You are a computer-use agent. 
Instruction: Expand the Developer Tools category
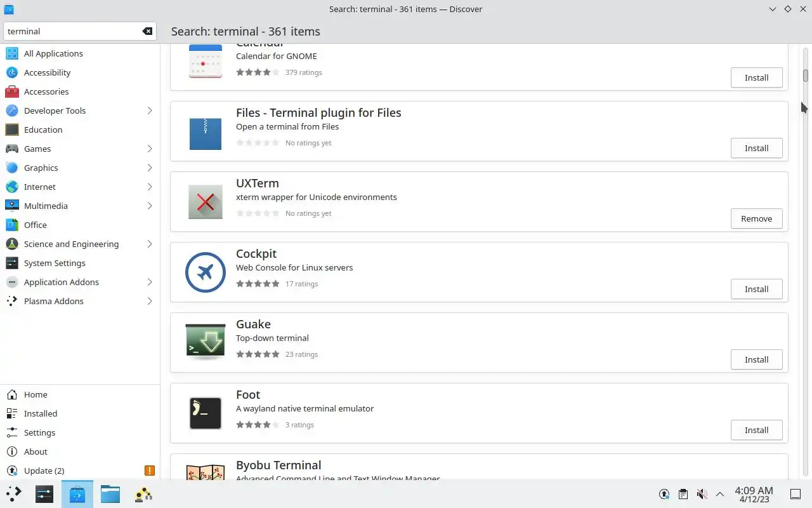[150, 110]
